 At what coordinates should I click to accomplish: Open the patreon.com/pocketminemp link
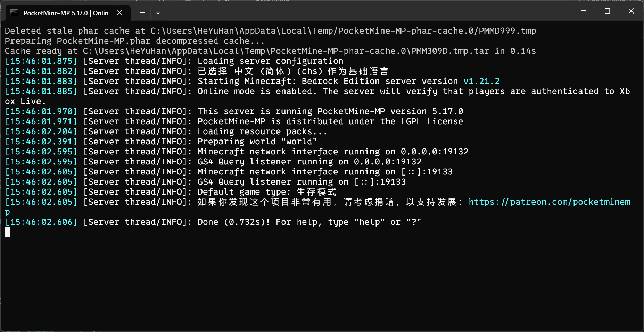(549, 202)
